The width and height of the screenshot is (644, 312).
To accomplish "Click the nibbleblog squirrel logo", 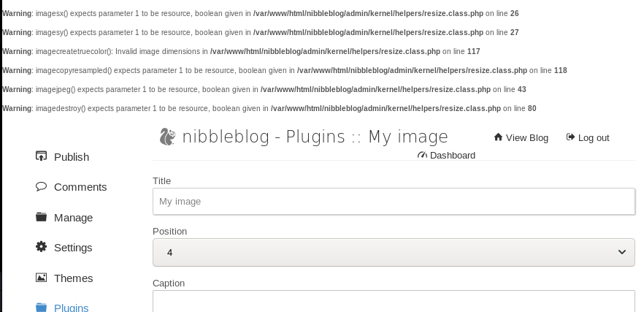I will [168, 137].
